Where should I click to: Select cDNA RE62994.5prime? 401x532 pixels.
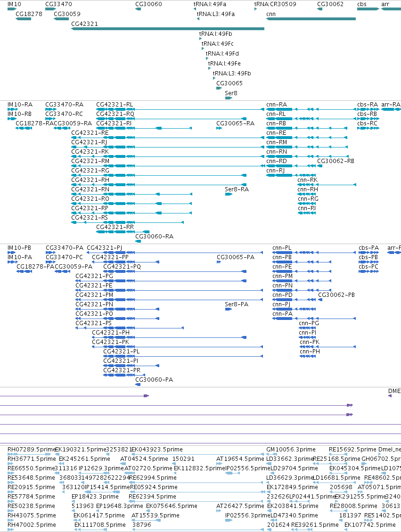153,478
